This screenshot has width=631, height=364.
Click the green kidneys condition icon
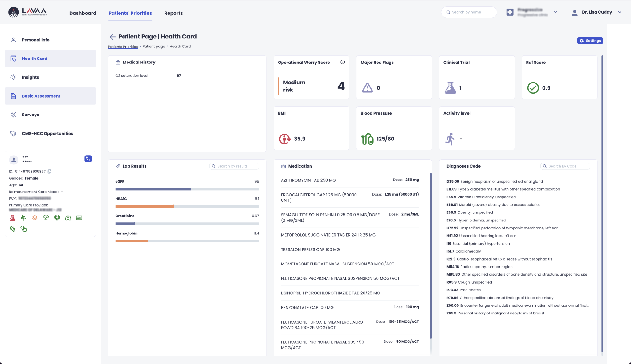[x=57, y=218]
